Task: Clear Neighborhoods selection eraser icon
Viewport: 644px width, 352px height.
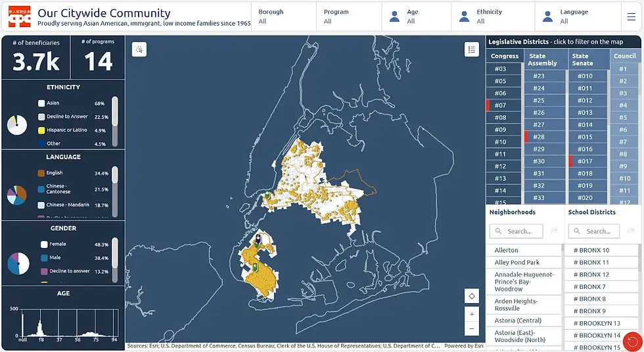Action: coord(553,231)
